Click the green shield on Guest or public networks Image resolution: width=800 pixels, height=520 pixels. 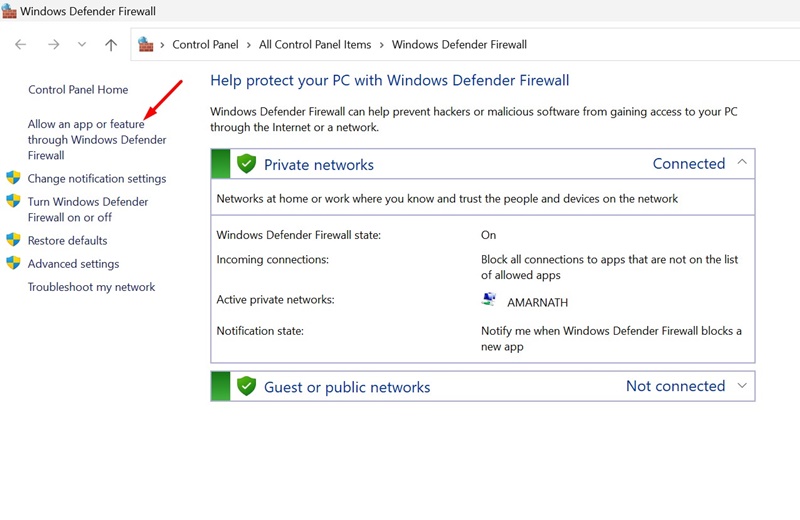click(246, 386)
